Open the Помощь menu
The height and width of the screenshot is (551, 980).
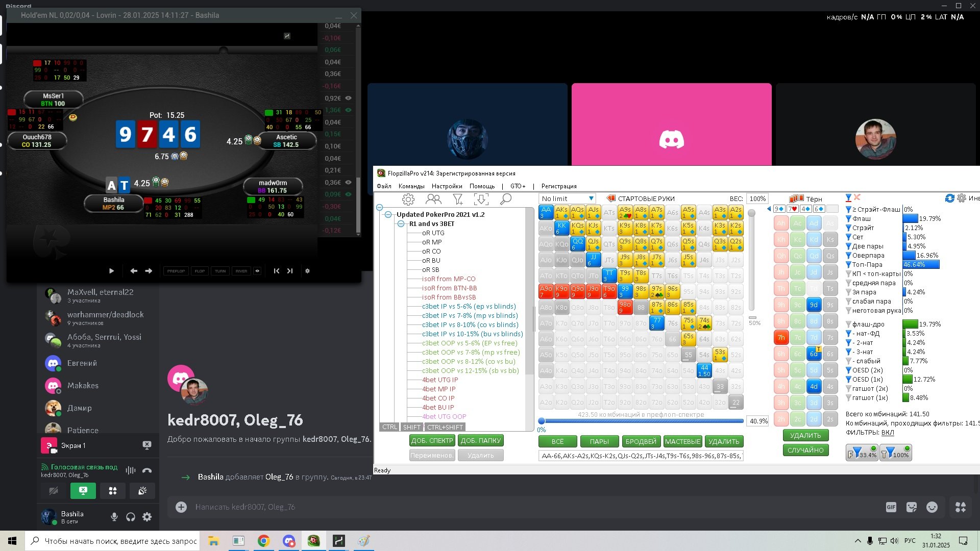482,186
